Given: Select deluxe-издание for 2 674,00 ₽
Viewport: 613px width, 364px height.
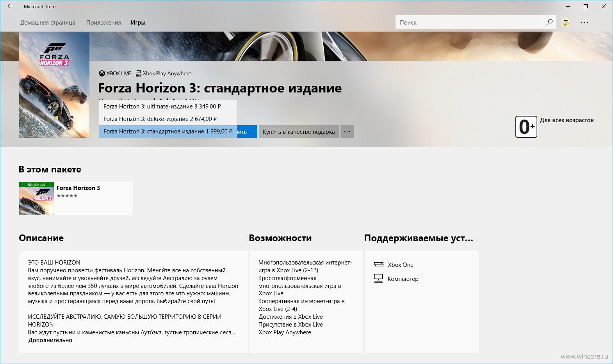Looking at the screenshot, I should 168,119.
